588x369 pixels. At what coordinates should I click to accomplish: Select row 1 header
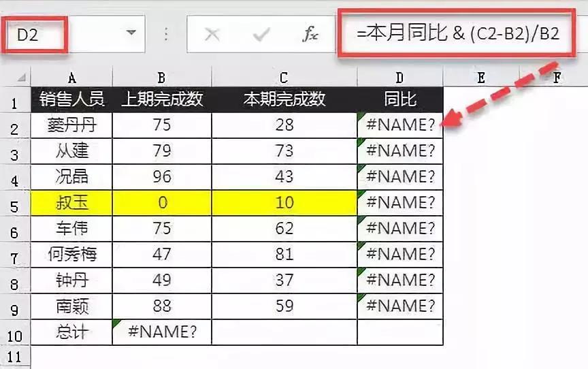point(14,100)
